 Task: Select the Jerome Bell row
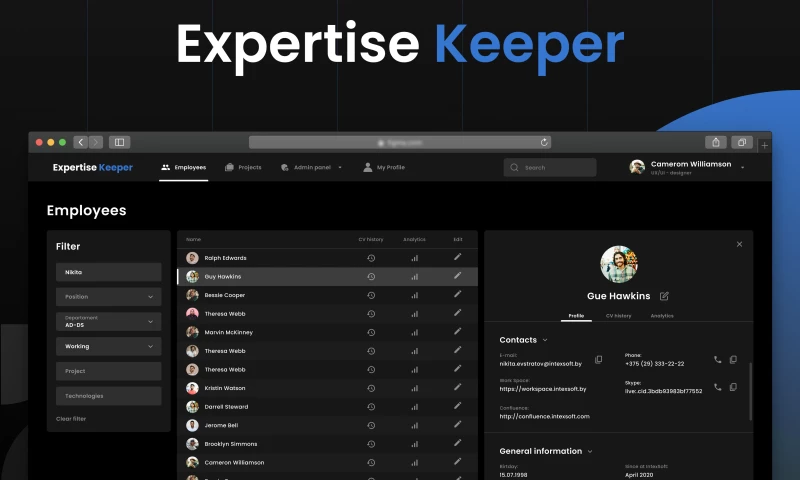pos(327,425)
